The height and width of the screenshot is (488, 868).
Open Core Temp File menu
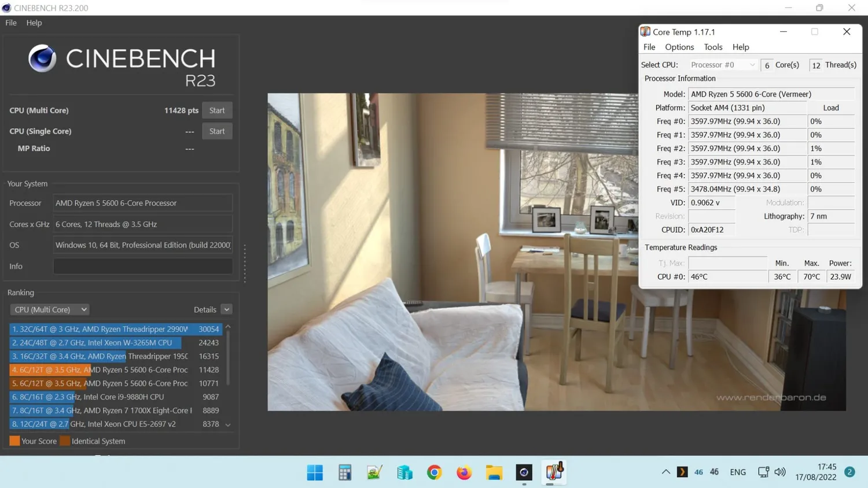click(649, 47)
